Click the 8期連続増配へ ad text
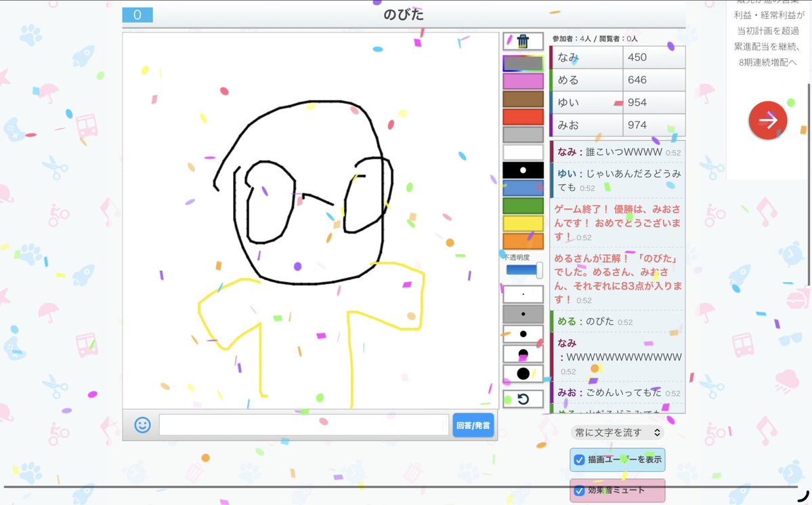The image size is (812, 505). 767,62
